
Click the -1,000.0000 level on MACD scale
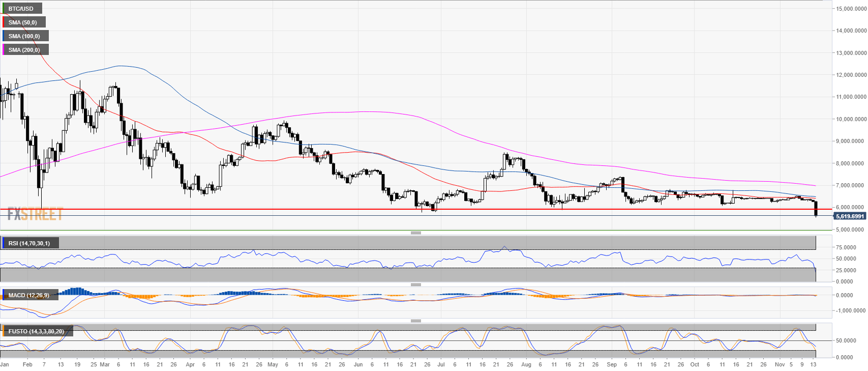pyautogui.click(x=850, y=310)
